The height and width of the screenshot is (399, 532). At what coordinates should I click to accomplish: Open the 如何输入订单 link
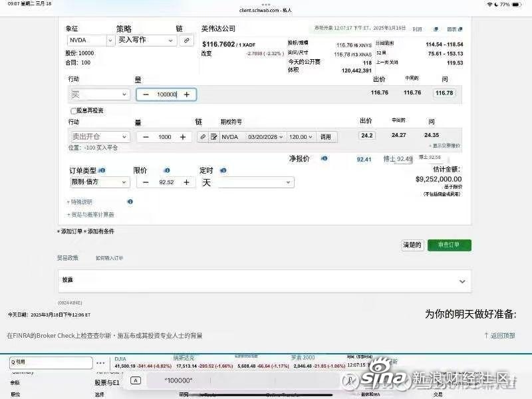pos(109,258)
